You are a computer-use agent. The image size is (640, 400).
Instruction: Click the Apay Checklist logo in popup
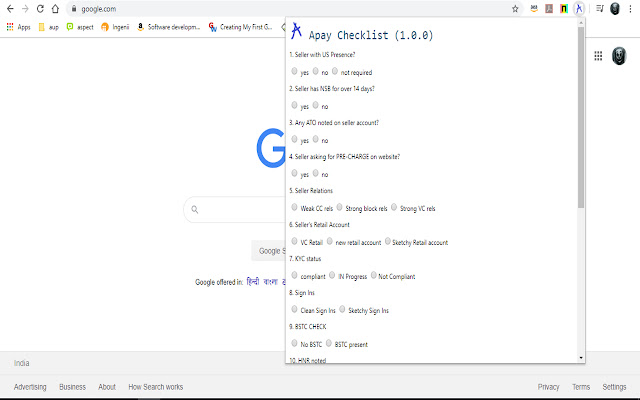point(296,31)
